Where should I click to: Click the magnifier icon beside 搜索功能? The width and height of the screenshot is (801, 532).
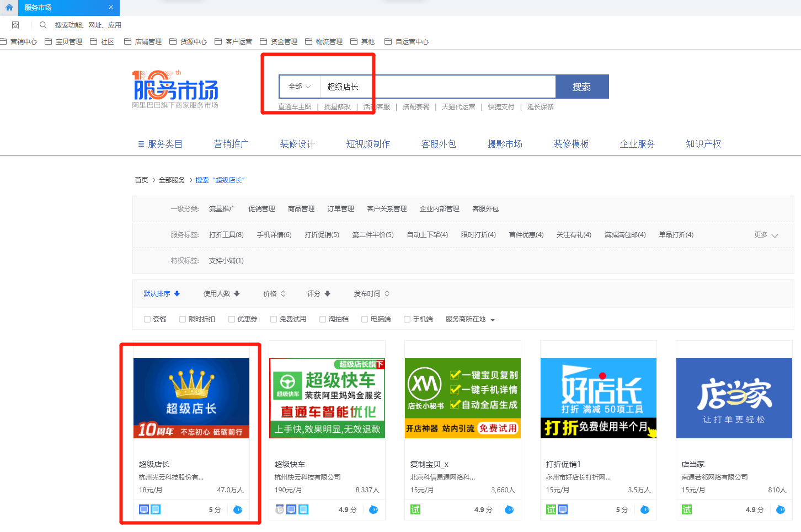pyautogui.click(x=43, y=25)
